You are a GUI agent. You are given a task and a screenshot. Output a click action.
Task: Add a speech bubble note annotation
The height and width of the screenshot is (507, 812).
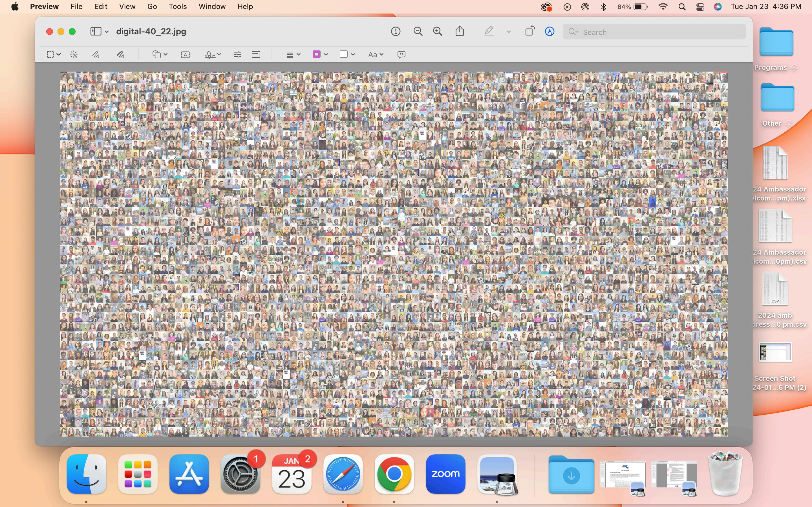pos(401,54)
